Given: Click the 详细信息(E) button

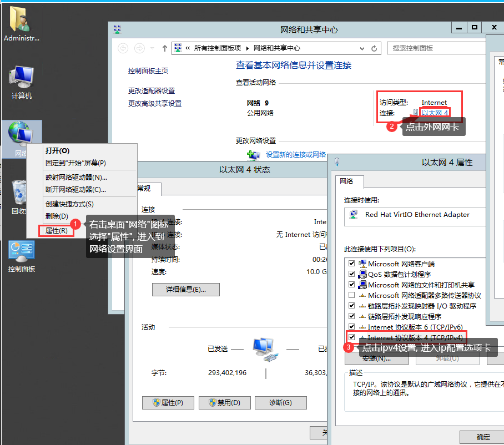Looking at the screenshot, I should 185,290.
